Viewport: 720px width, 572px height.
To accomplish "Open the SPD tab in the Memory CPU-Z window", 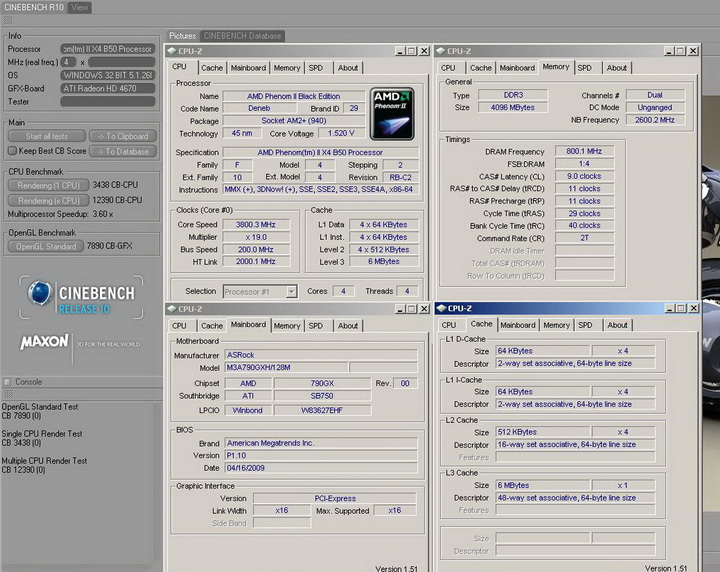I will coord(584,68).
